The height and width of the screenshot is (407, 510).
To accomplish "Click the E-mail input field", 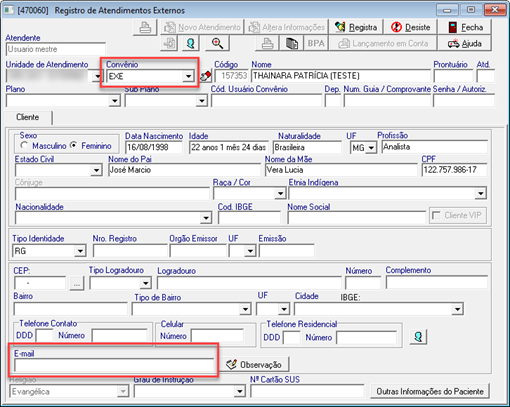I will click(x=114, y=366).
